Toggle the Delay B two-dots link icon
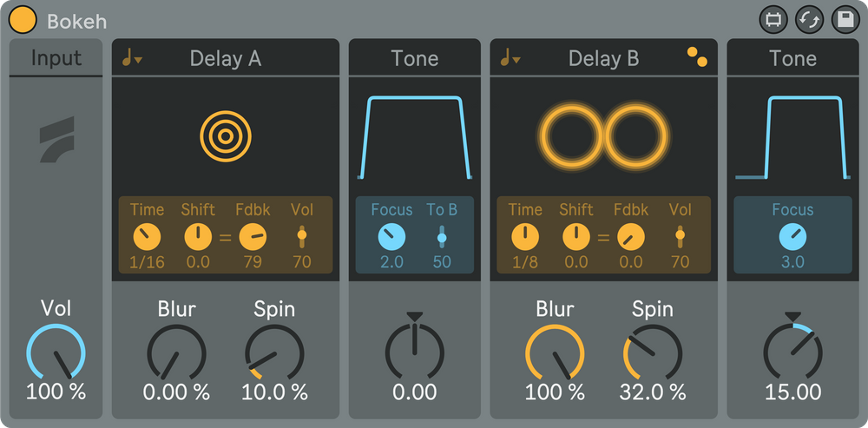The width and height of the screenshot is (868, 428). click(697, 57)
